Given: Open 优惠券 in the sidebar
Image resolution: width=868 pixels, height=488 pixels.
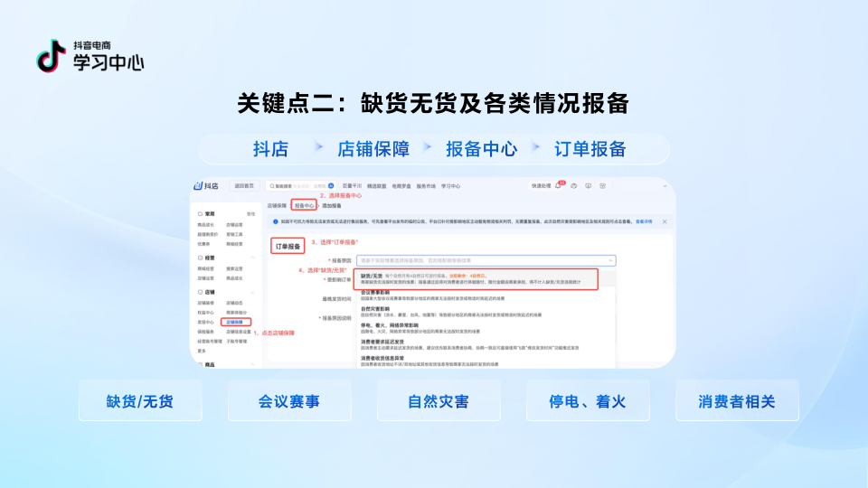Looking at the screenshot, I should [203, 244].
